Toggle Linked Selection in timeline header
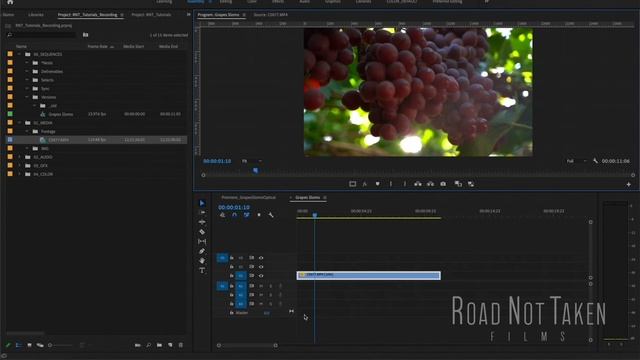640x360 pixels. 247,215
